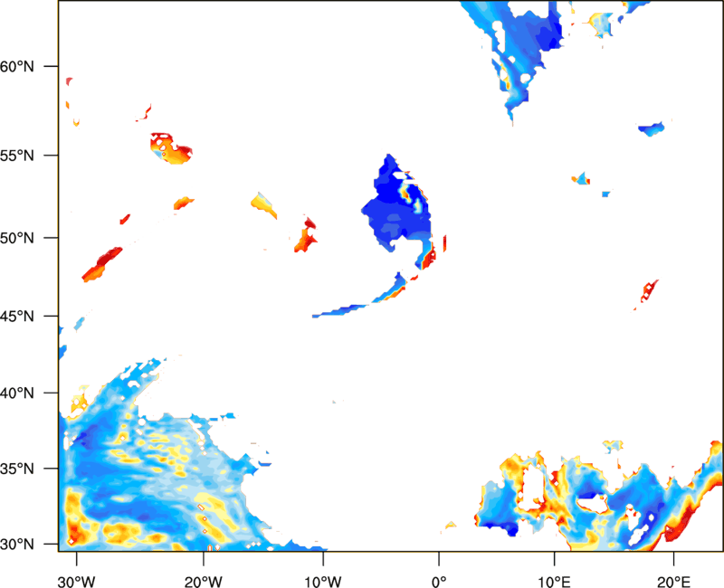
Task: Click the 20°E longitude label
Action: [x=673, y=582]
